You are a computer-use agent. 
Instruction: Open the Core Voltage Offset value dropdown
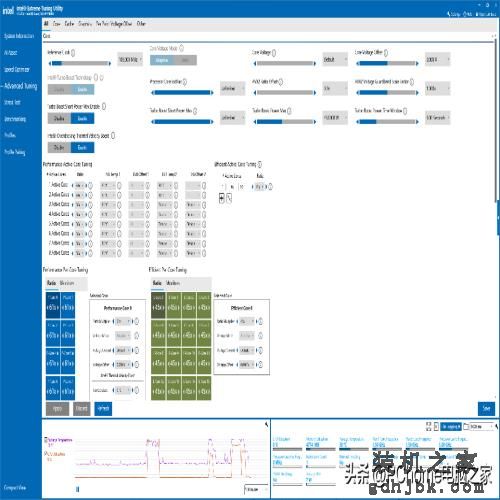coord(437,59)
